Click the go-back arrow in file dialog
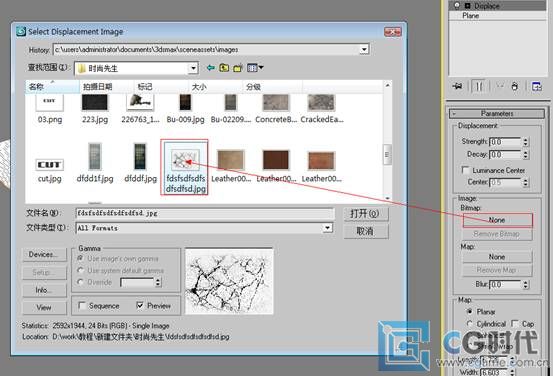This screenshot has width=553, height=376. pyautogui.click(x=211, y=67)
